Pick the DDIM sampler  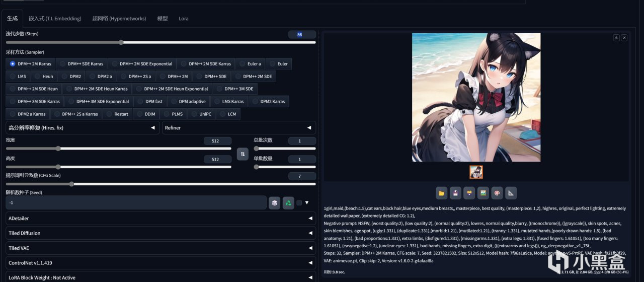click(x=145, y=114)
